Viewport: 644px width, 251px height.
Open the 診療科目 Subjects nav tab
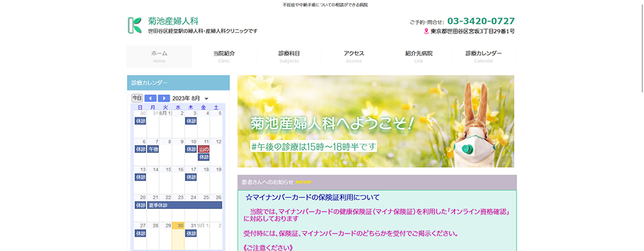coord(289,57)
